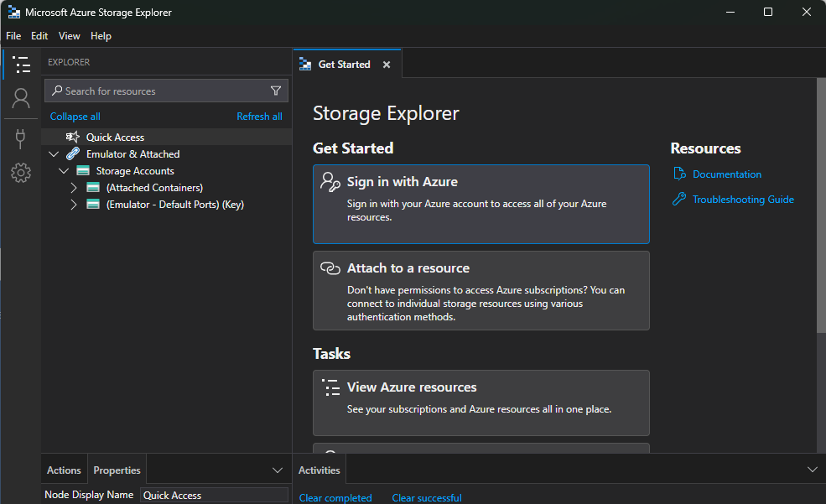Screen dimensions: 826x504
Task: Click the Azure Storage Explorer title bar icon
Action: pyautogui.click(x=13, y=12)
